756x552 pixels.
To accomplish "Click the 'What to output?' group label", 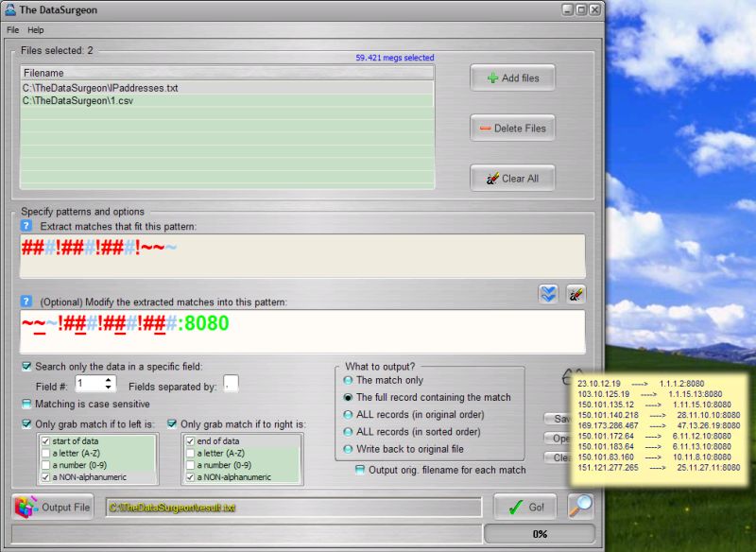I will [380, 367].
